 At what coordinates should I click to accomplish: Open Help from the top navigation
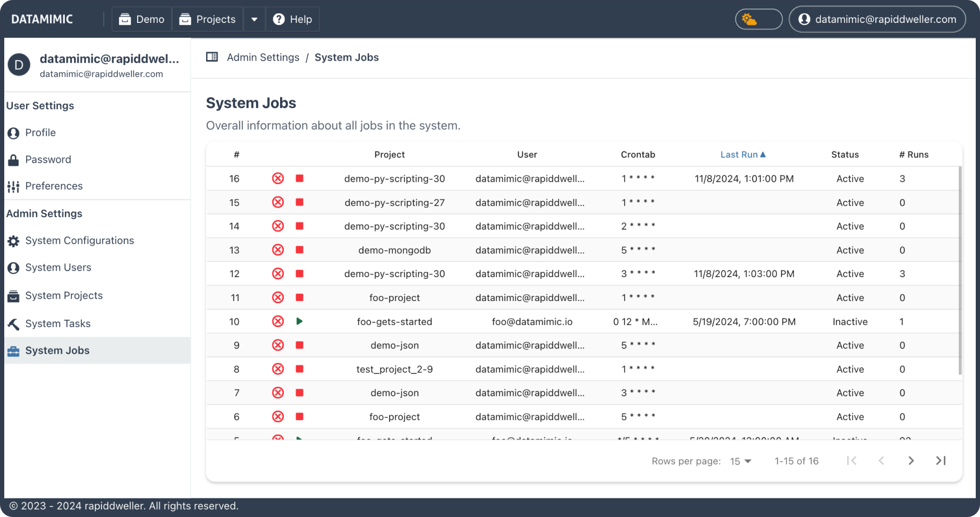coord(293,20)
